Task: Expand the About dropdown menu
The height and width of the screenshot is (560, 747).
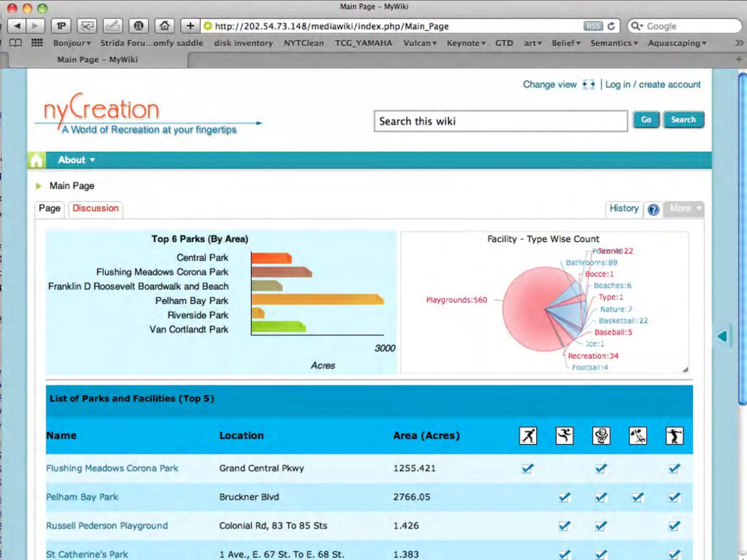Action: coord(77,160)
